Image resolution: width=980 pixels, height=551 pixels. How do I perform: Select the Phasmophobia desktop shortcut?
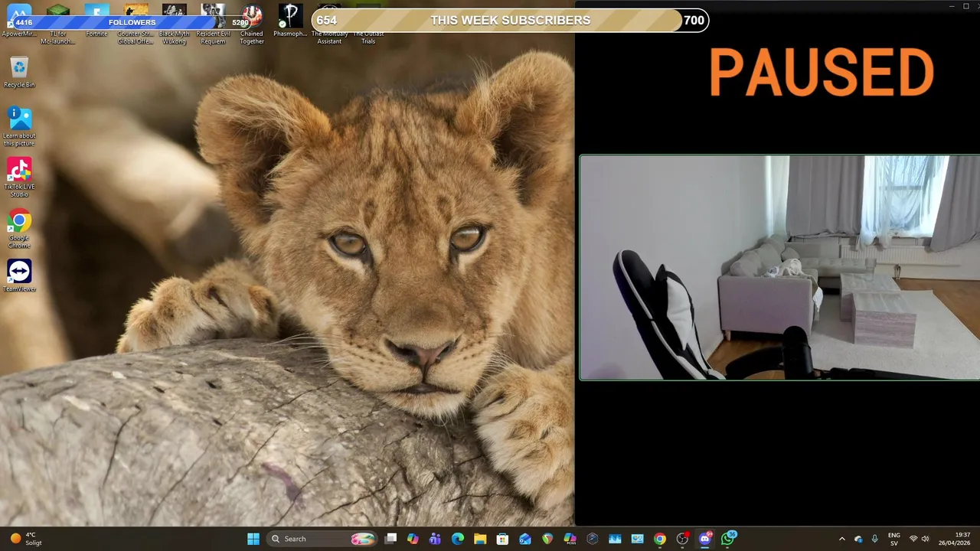(x=290, y=21)
